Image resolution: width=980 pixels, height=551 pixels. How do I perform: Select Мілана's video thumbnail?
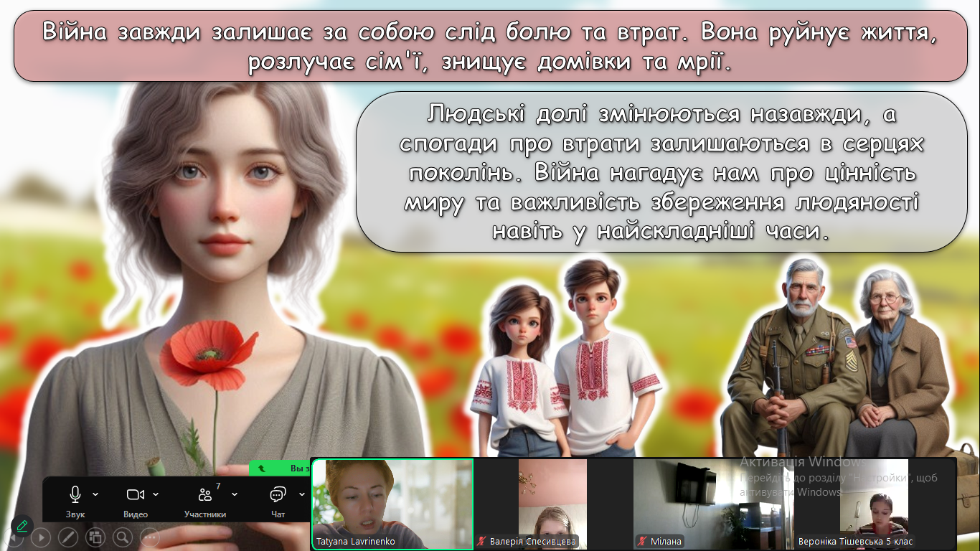coord(713,499)
